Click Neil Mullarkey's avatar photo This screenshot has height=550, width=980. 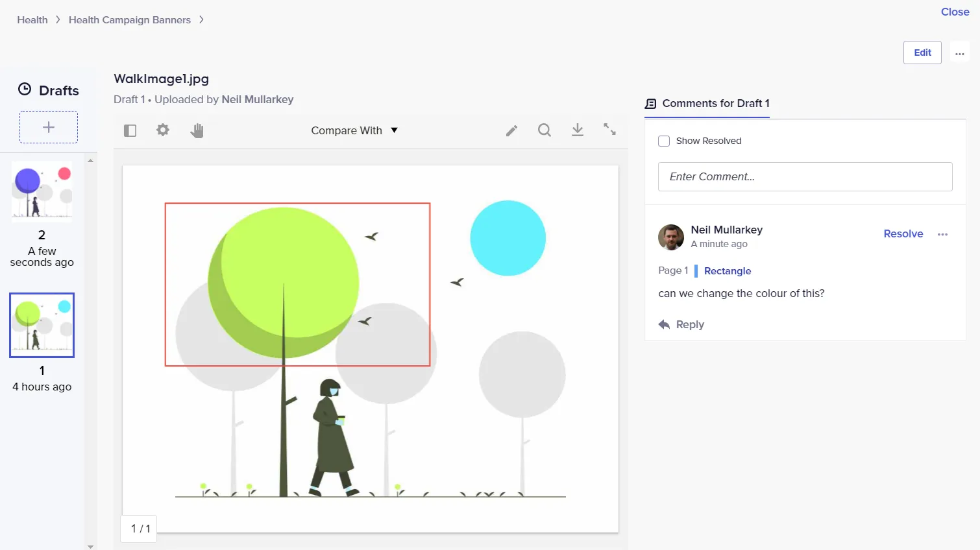point(671,237)
